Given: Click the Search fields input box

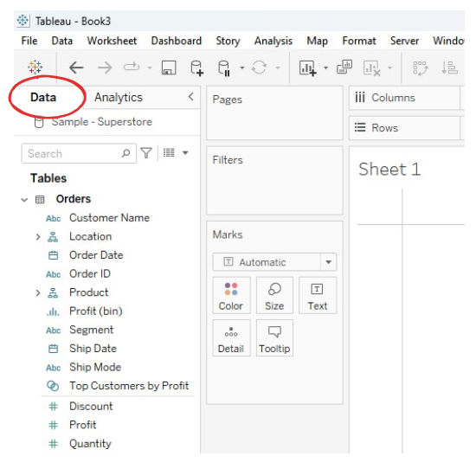Looking at the screenshot, I should [x=79, y=154].
